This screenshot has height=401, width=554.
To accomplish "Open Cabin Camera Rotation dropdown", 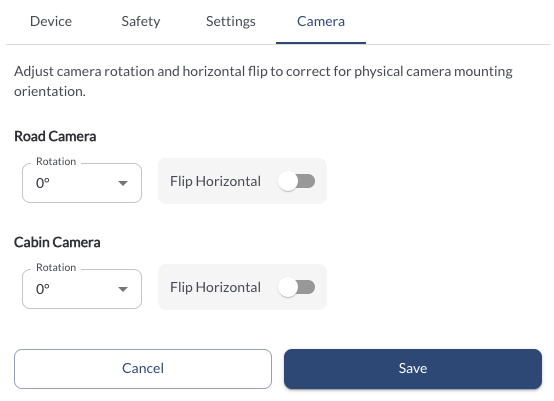I will [82, 289].
